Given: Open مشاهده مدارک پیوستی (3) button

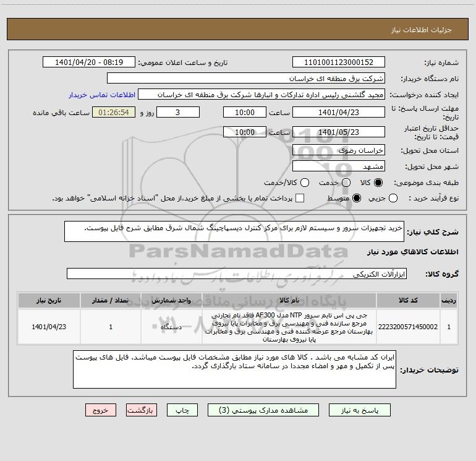Looking at the screenshot, I should (x=263, y=410).
